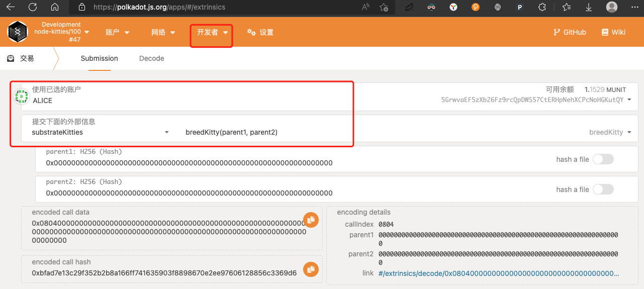Expand the 账户 menu

(118, 32)
